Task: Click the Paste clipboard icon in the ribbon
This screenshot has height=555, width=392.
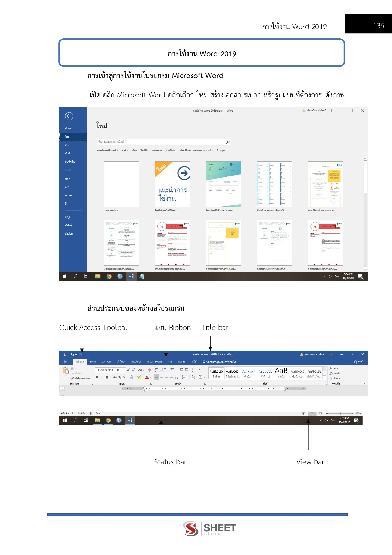Action: (x=65, y=370)
